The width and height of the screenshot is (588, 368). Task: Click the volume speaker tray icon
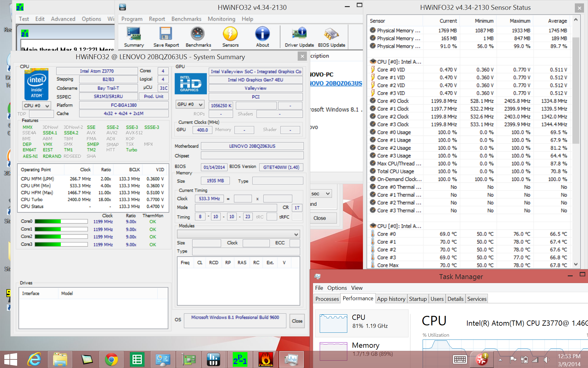click(546, 360)
